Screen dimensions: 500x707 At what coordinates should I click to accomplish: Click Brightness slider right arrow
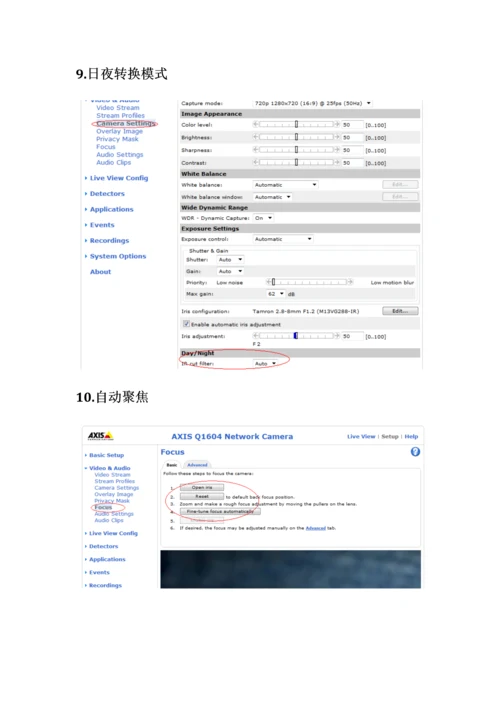pos(337,137)
